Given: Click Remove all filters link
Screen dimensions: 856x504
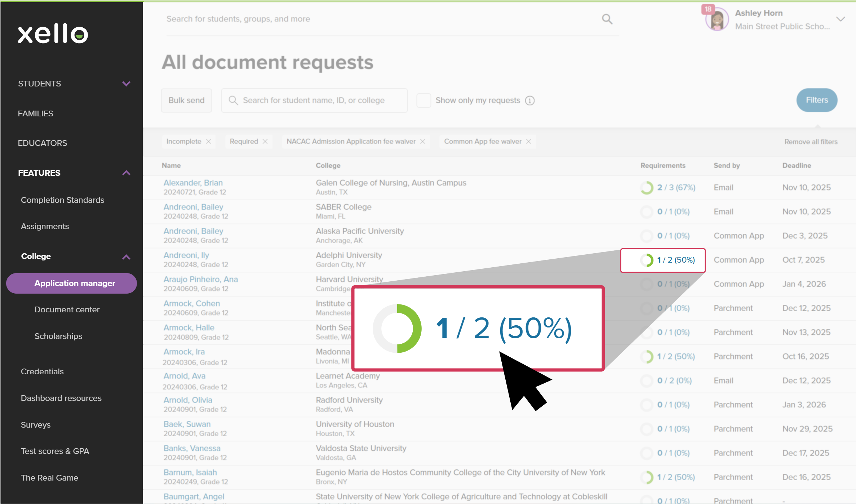Looking at the screenshot, I should [811, 142].
